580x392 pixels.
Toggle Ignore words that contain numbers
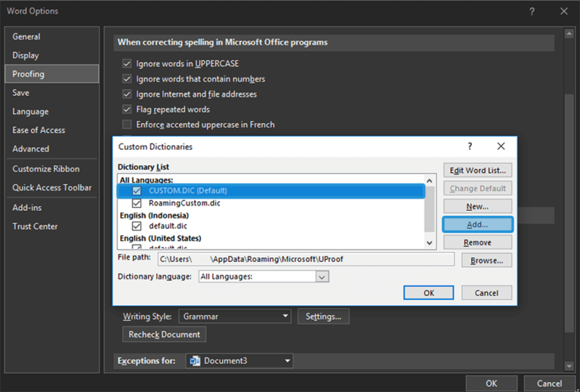tap(127, 79)
